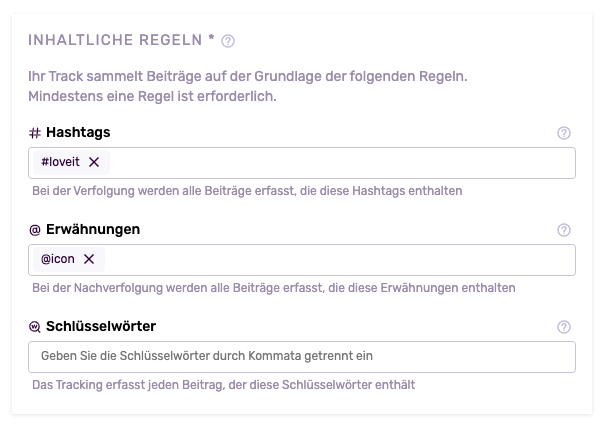Click the hash symbol icon beside Hashtags
The image size is (606, 426).
[35, 133]
